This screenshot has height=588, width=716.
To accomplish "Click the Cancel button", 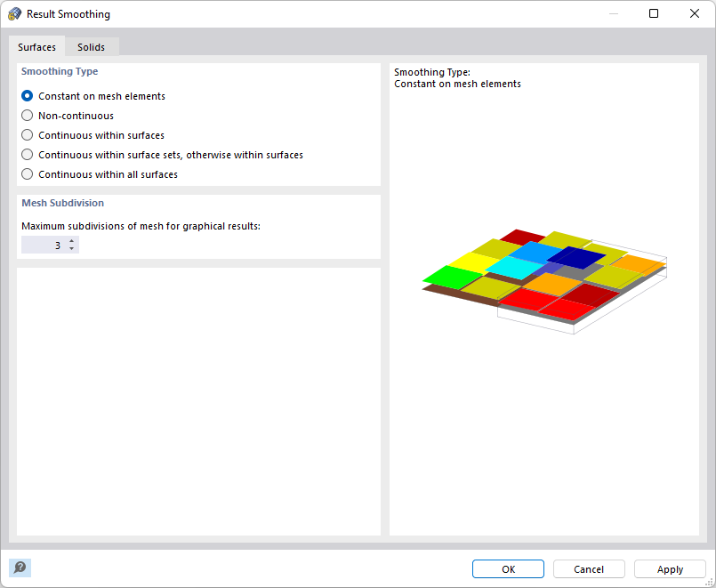I will [589, 569].
